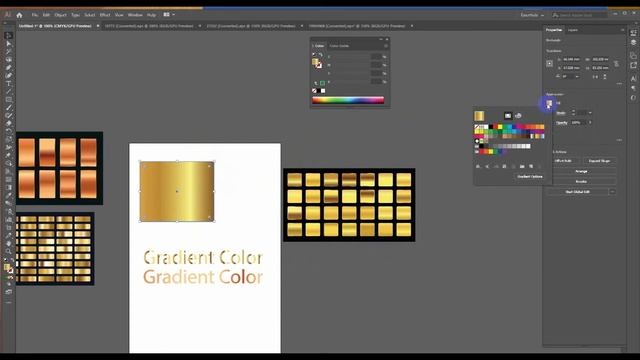640x360 pixels.
Task: Open Start Global Edit options dropdown
Action: [x=612, y=192]
